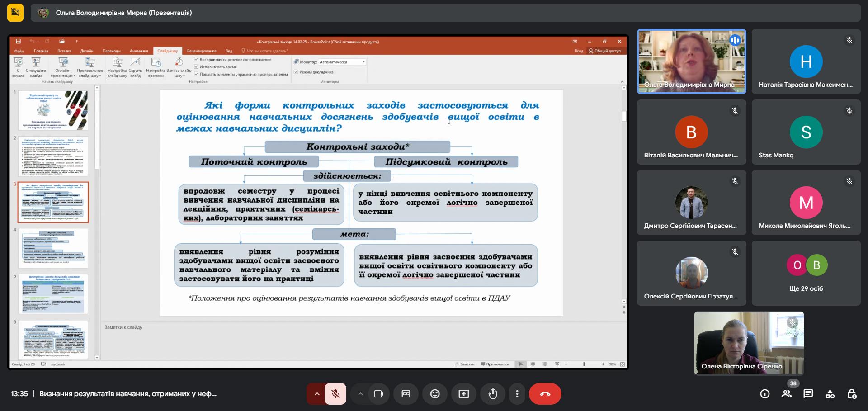Viewport: 868px width, 411px height.
Task: Start slideshow 'С начала'
Action: (x=18, y=67)
